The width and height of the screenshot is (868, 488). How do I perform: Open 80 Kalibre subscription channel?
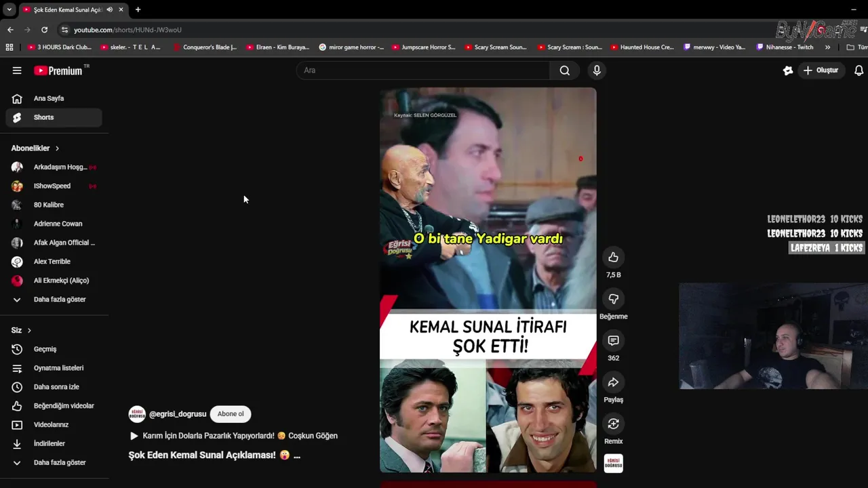(x=54, y=205)
